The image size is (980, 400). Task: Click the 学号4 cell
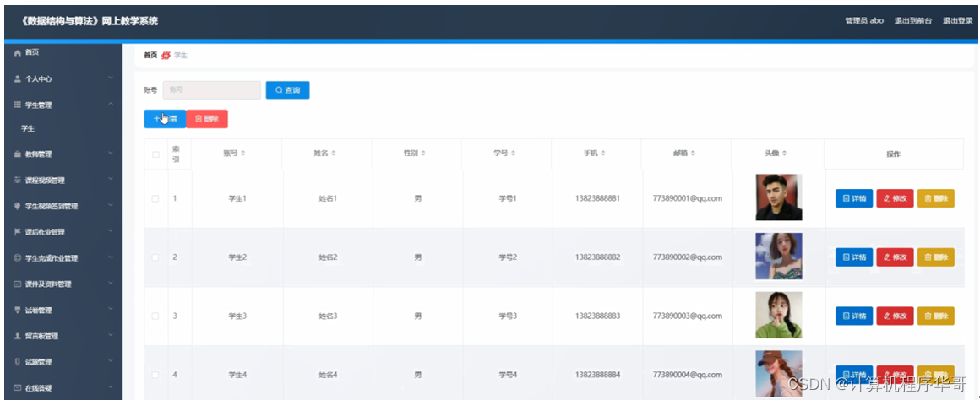[508, 375]
